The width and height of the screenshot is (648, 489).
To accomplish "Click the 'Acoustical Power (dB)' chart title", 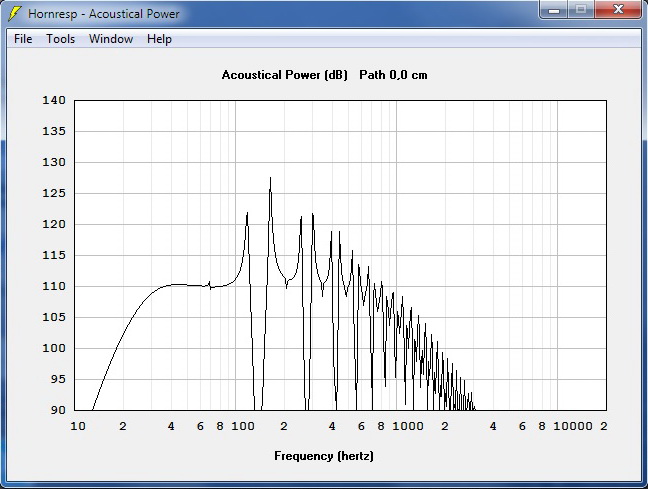I will [284, 75].
